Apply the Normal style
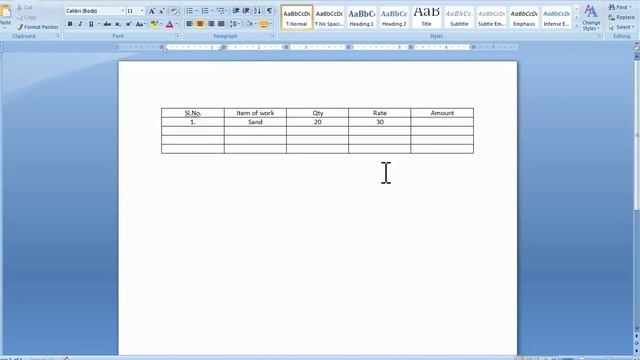This screenshot has width=640, height=360. [297, 17]
